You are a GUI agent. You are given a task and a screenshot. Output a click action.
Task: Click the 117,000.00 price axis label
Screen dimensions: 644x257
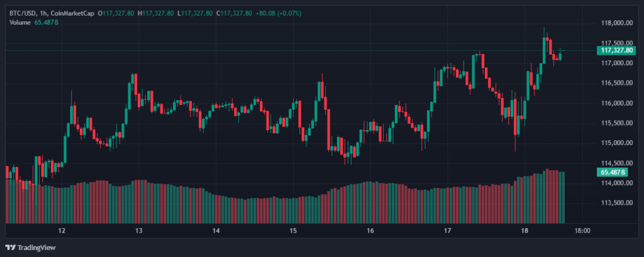click(x=616, y=63)
